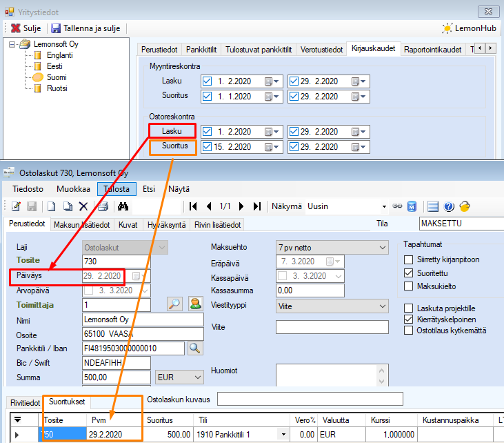Open LemonHub sun icon
This screenshot has height=443, width=504.
447,28
